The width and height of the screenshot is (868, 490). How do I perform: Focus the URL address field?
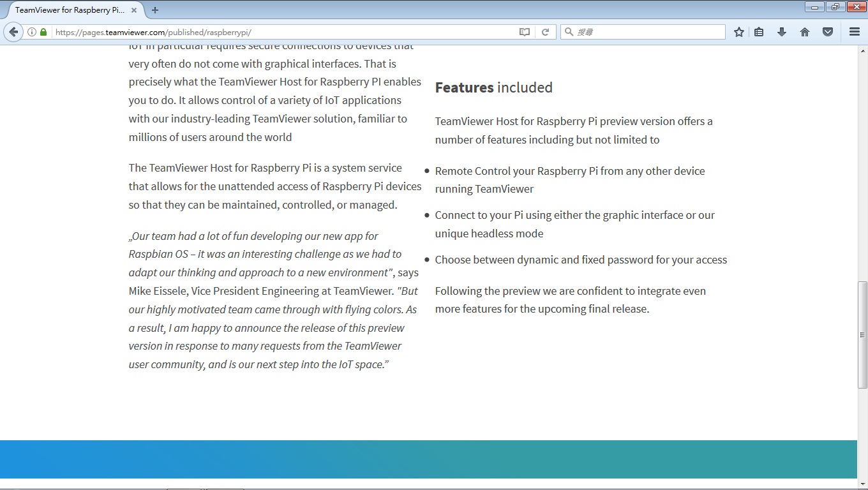pyautogui.click(x=284, y=32)
